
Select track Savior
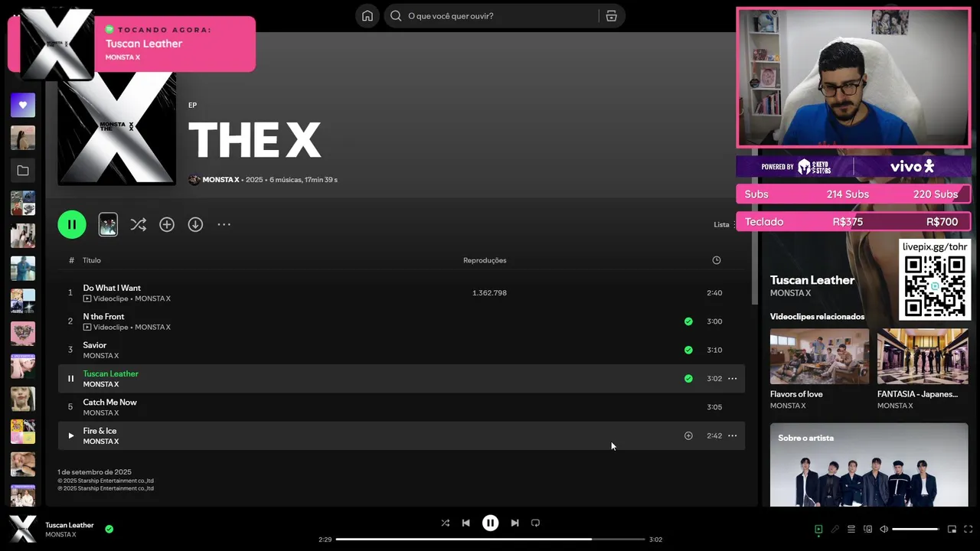[x=401, y=350]
